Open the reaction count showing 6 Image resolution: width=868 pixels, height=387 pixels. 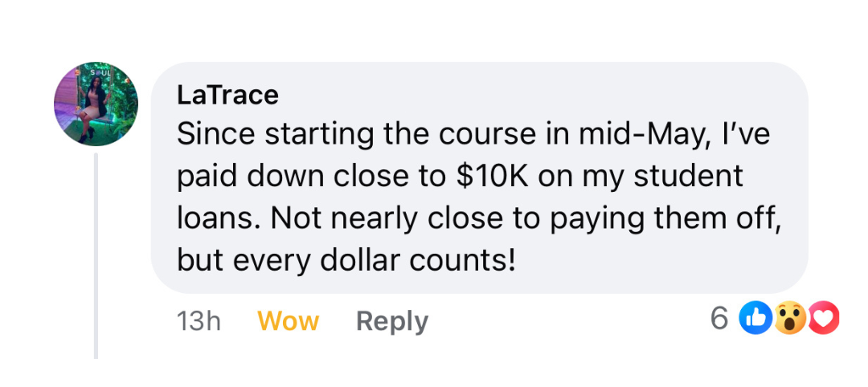(x=719, y=319)
